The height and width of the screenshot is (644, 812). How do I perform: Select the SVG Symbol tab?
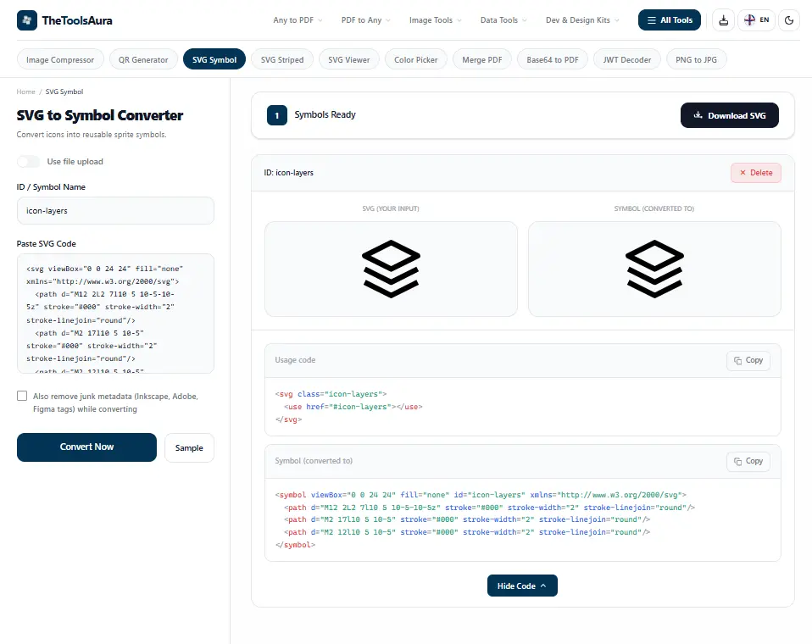click(x=214, y=59)
